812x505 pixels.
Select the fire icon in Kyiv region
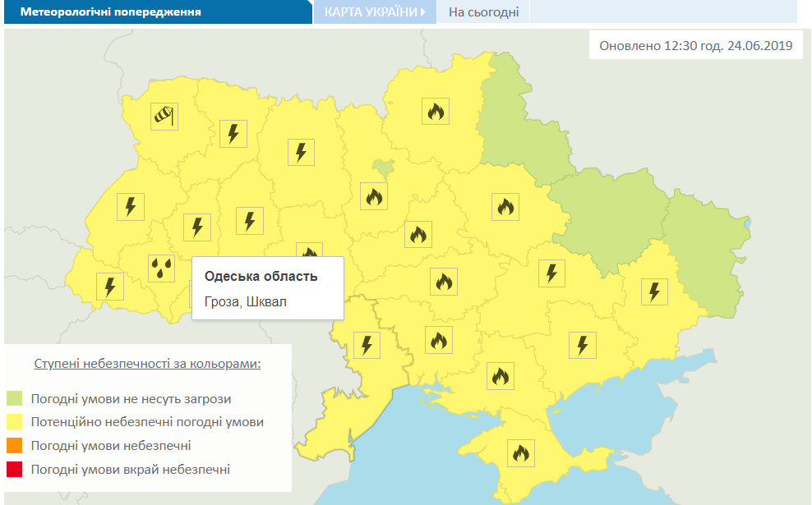pyautogui.click(x=374, y=196)
